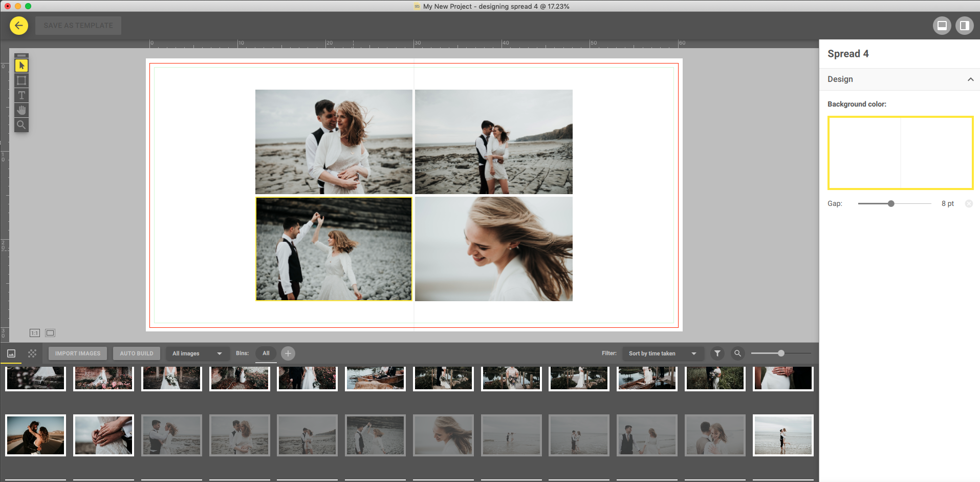Select sunset road couple thumbnail
This screenshot has height=482, width=980.
pos(36,435)
